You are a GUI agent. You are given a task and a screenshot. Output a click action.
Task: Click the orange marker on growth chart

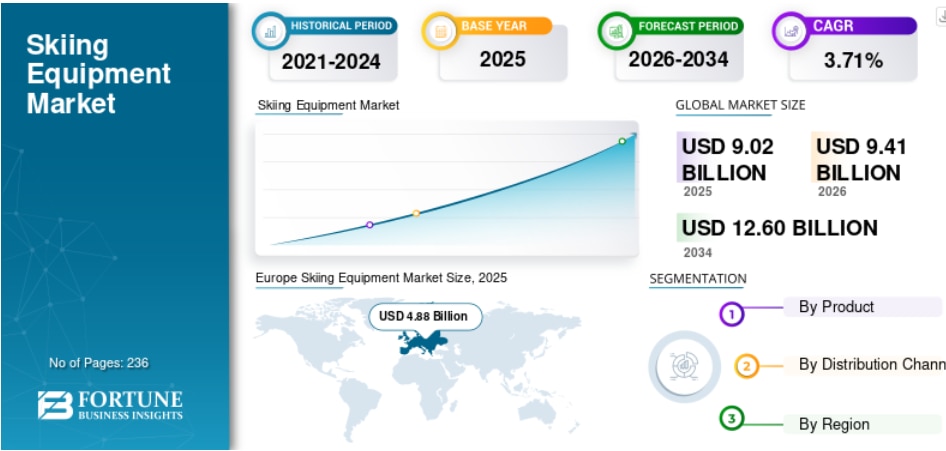point(416,213)
